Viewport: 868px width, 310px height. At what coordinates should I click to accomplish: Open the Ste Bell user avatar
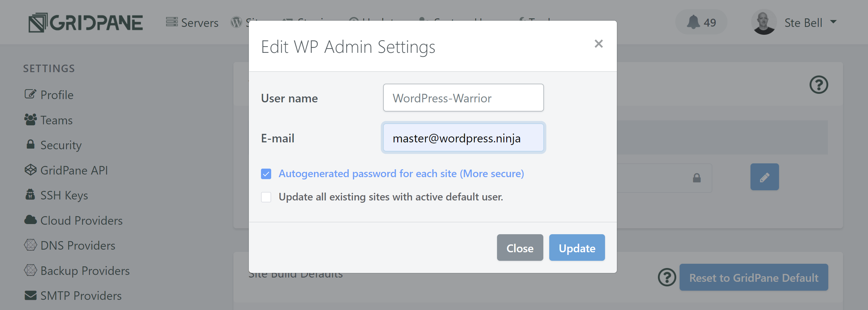pyautogui.click(x=764, y=22)
